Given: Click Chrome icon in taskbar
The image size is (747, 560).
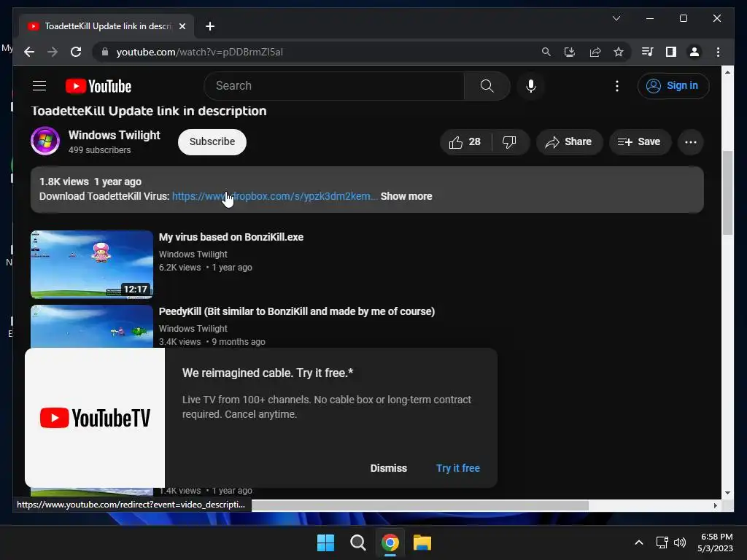Looking at the screenshot, I should pos(390,542).
